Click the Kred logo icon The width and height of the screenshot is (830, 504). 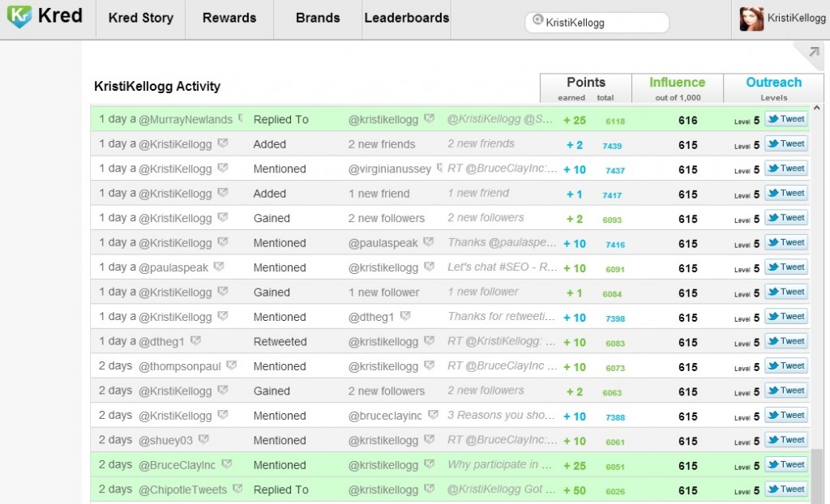tap(19, 16)
